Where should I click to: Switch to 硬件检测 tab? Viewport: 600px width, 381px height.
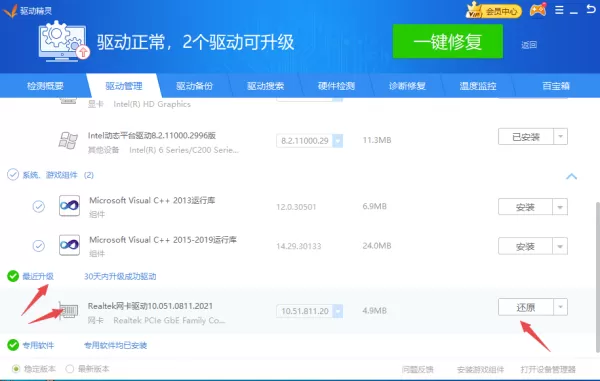[x=336, y=86]
